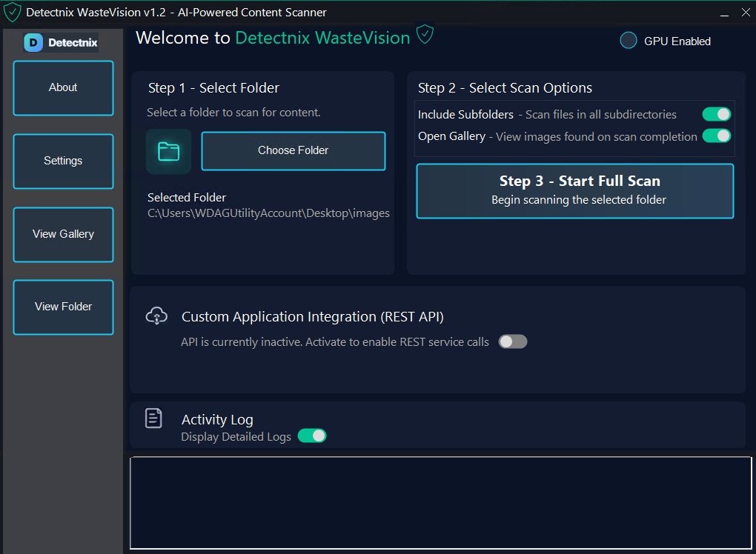Click inside the activity log output box
Image resolution: width=756 pixels, height=554 pixels.
coord(441,502)
